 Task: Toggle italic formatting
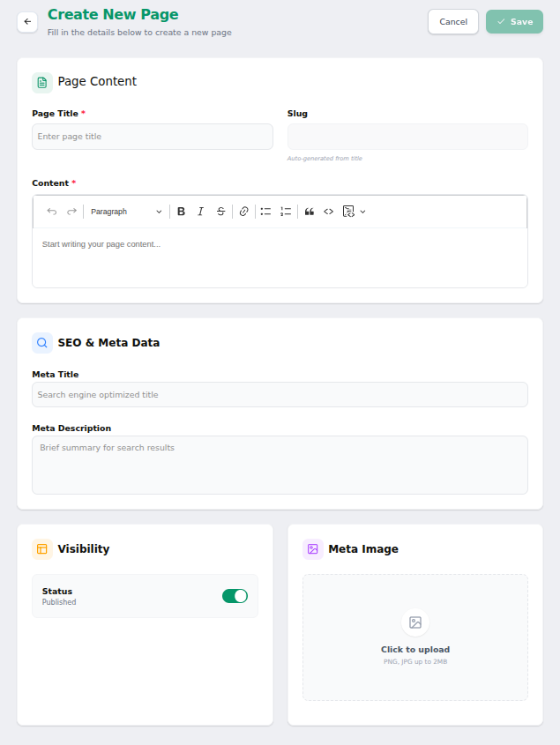coord(200,212)
